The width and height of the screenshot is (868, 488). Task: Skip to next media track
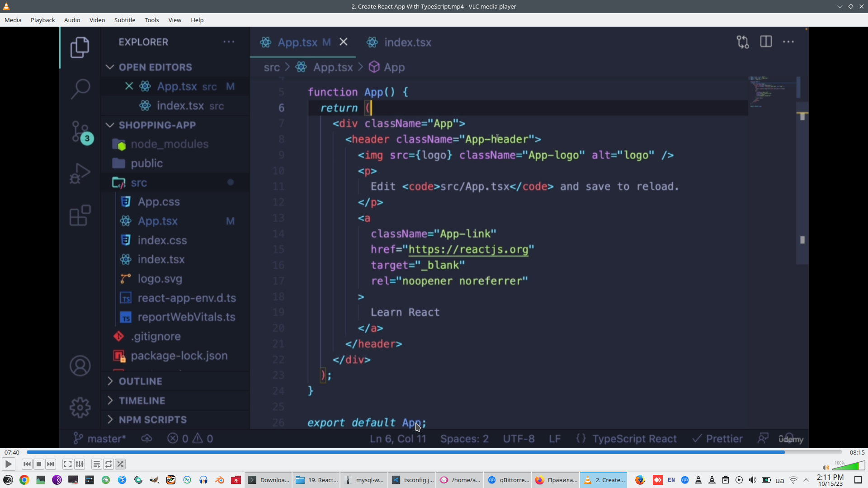[x=51, y=464]
